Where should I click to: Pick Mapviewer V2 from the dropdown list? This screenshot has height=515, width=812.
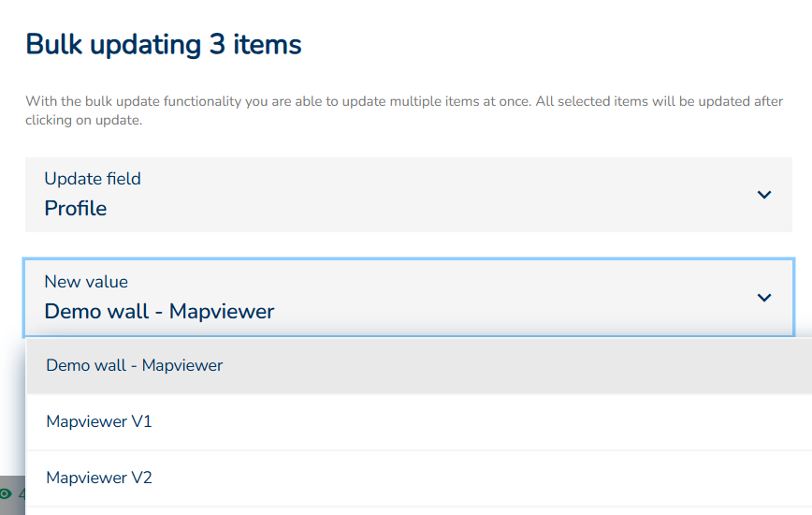pyautogui.click(x=99, y=478)
